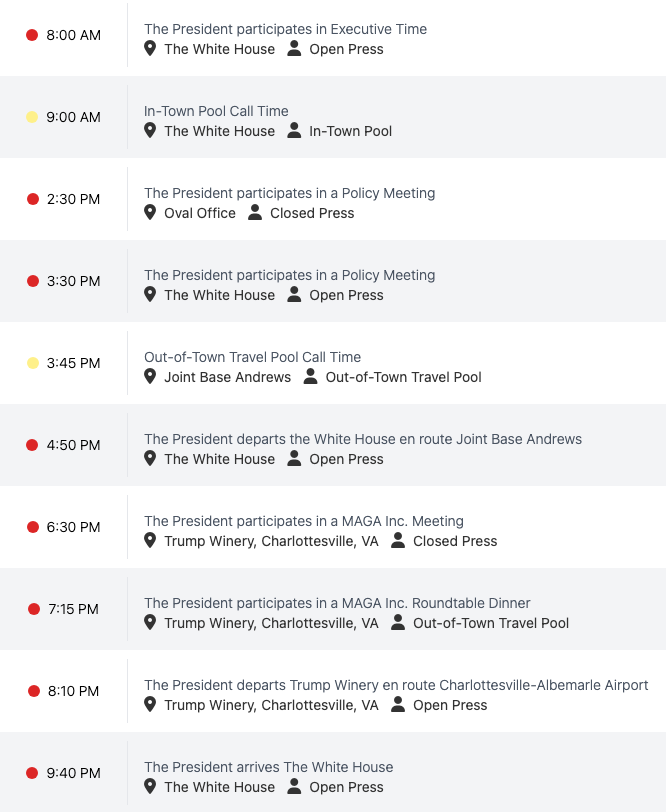Screen dimensions: 666x812
Task: Open the MAGA Inc. Meeting event title
Action: (304, 521)
